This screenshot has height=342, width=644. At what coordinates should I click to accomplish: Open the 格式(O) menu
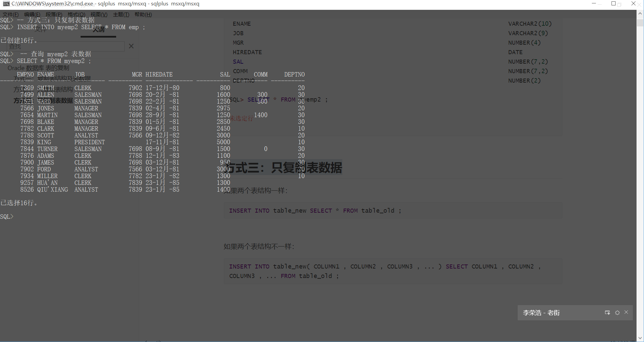pyautogui.click(x=76, y=14)
